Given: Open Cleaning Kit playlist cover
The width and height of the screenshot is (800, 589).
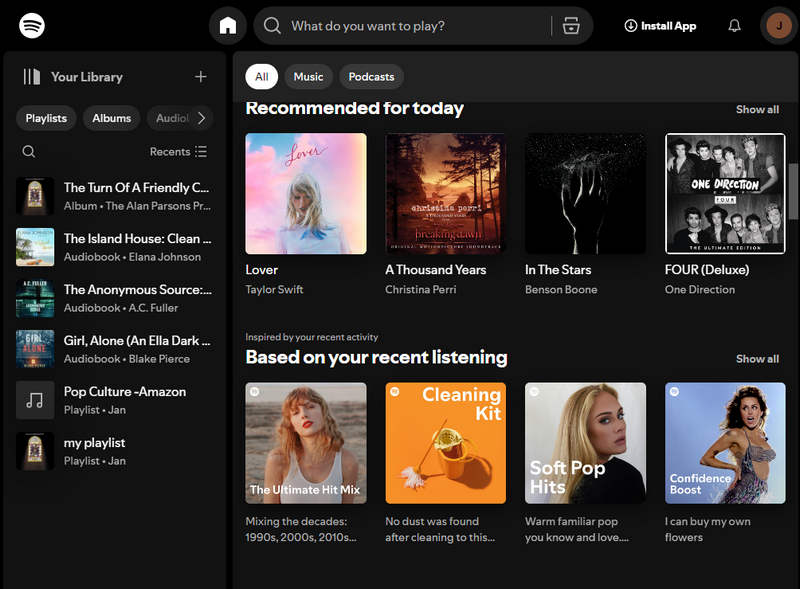Looking at the screenshot, I should (445, 443).
